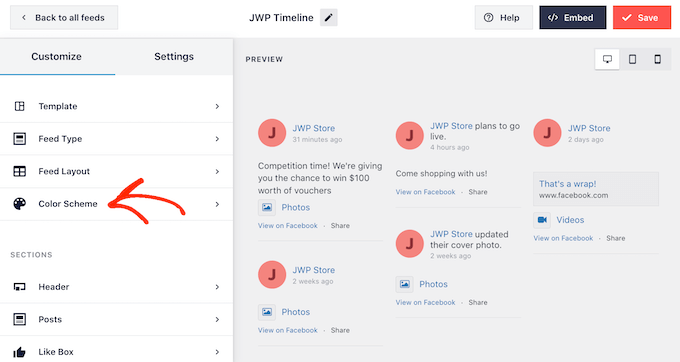Click Share under the $100 vouchers post

tap(340, 226)
